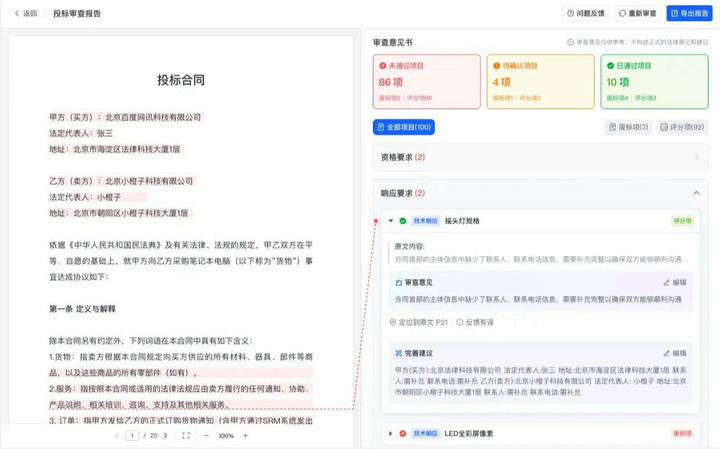This screenshot has height=449, width=720.
Task: Zoom out document with minus button
Action: click(x=206, y=435)
